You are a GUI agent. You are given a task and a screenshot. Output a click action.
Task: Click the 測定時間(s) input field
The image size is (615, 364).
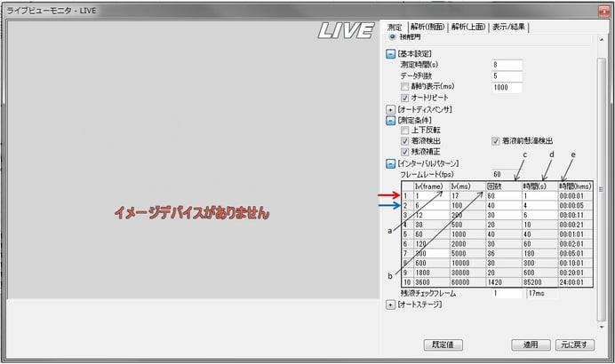[507, 65]
